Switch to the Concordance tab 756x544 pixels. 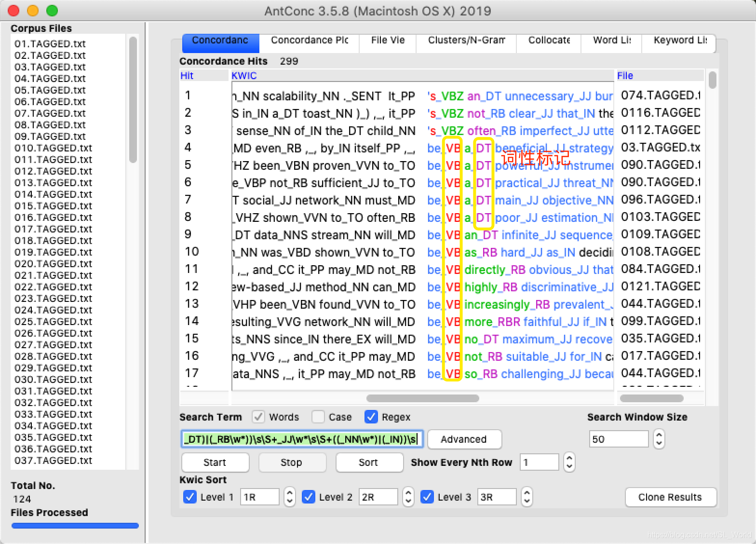pos(220,42)
